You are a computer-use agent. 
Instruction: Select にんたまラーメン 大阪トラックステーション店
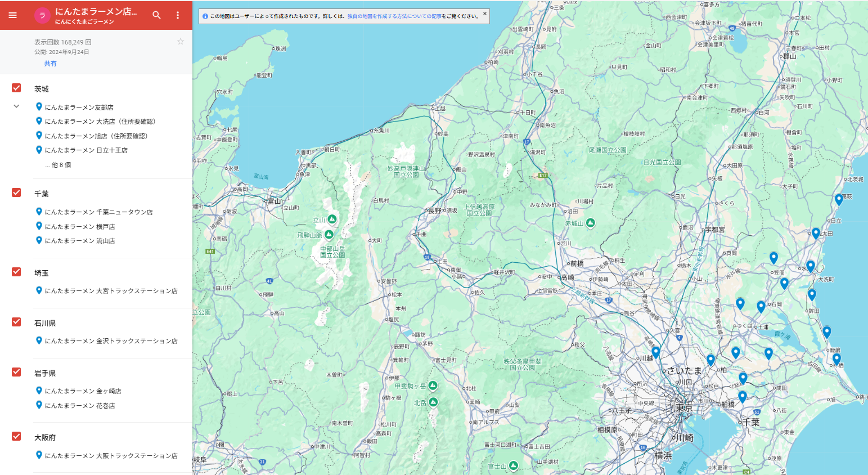[x=111, y=456]
